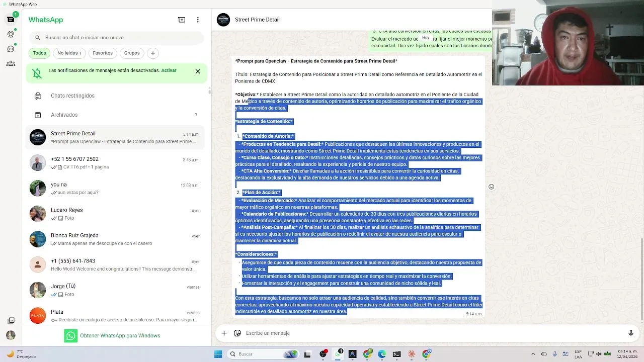
Task: Open the Jorge (Tú) chat
Action: (116, 290)
